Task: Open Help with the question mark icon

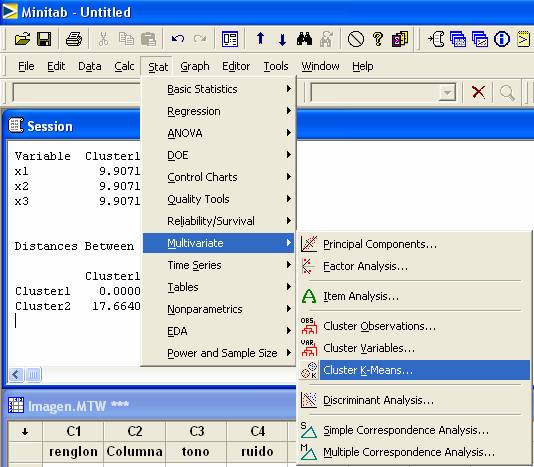Action: (378, 39)
